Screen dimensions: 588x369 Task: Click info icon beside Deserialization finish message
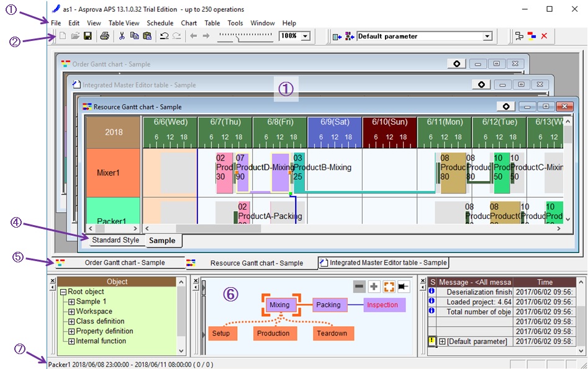(x=432, y=291)
